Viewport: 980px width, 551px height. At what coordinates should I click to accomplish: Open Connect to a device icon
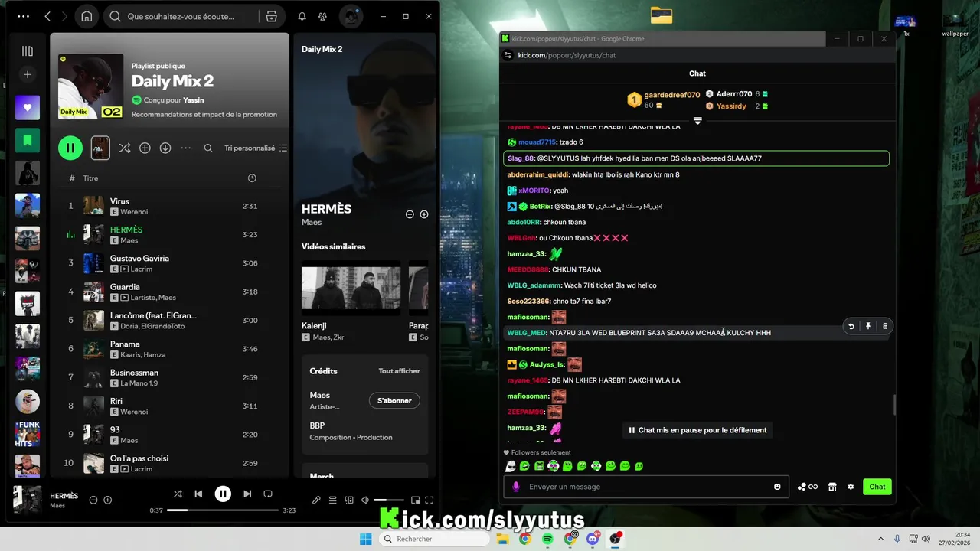coord(349,500)
